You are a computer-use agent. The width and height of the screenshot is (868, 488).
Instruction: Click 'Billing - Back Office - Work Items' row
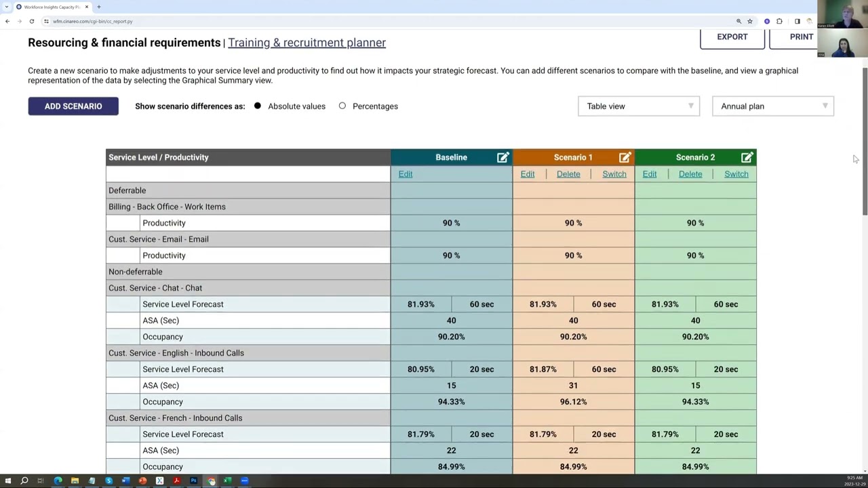(x=248, y=207)
